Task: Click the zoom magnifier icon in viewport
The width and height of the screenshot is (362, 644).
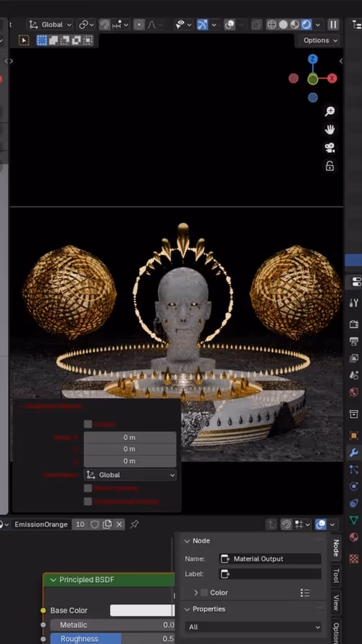Action: [329, 112]
